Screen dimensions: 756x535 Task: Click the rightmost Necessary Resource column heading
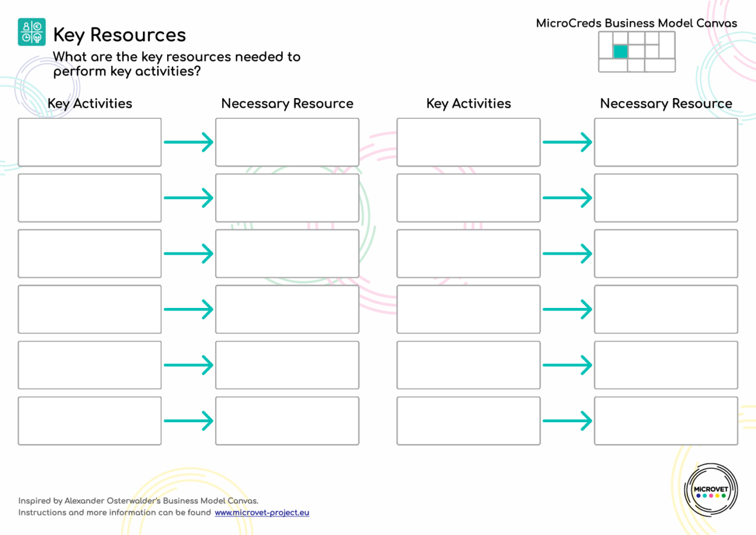tap(666, 103)
